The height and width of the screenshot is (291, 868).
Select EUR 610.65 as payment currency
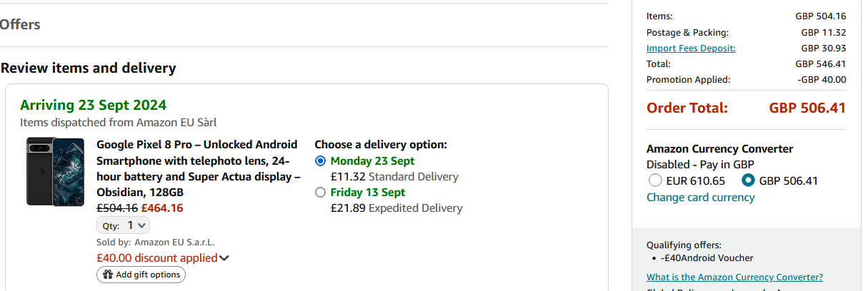(x=655, y=180)
